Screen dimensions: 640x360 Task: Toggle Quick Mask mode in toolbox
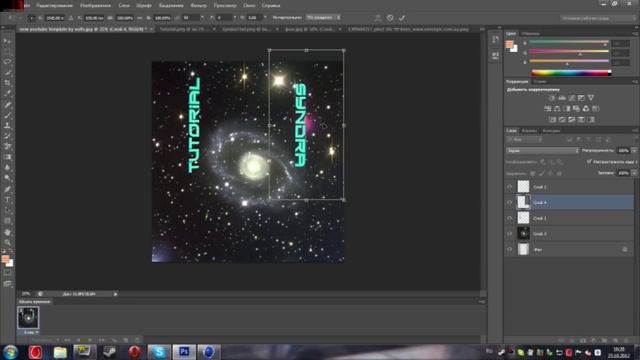pyautogui.click(x=7, y=273)
